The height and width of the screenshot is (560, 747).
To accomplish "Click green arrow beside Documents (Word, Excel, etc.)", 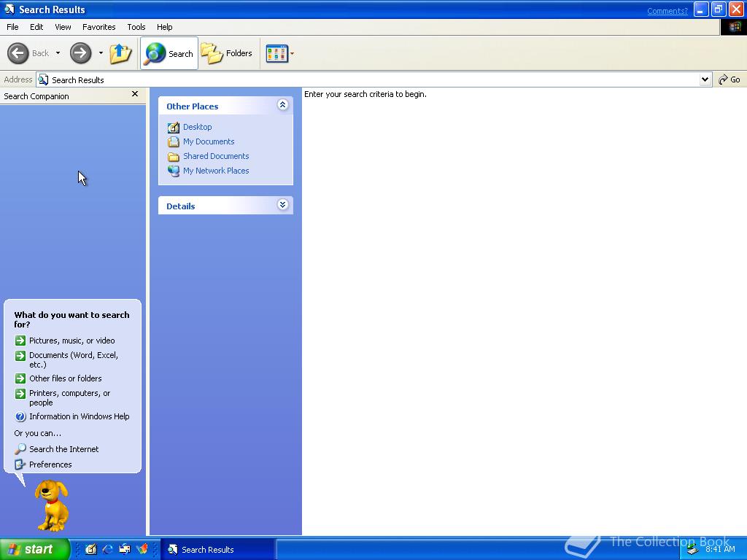I will [20, 355].
